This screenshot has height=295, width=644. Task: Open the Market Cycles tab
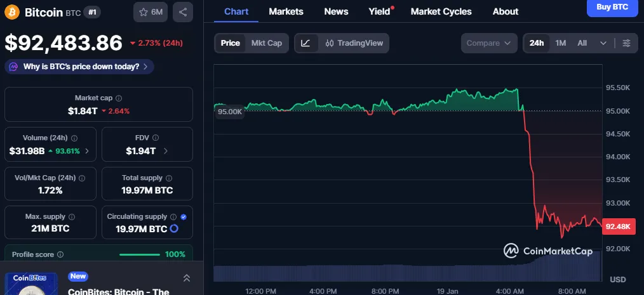point(441,11)
